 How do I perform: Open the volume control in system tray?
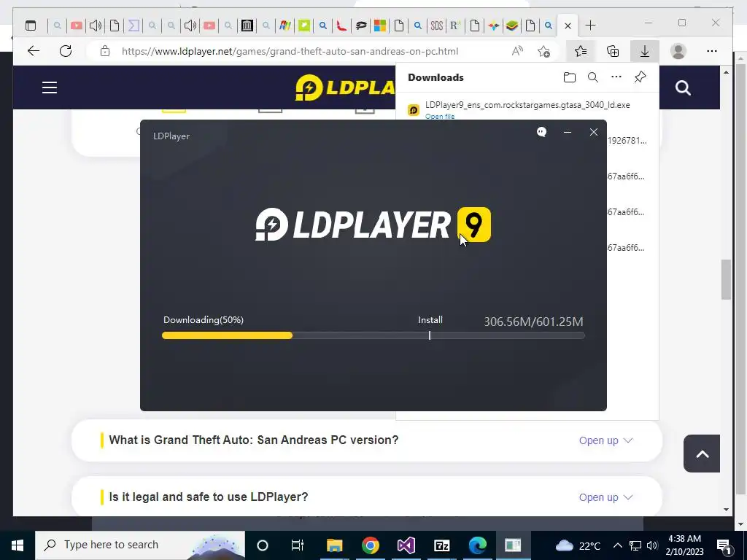[x=652, y=545]
